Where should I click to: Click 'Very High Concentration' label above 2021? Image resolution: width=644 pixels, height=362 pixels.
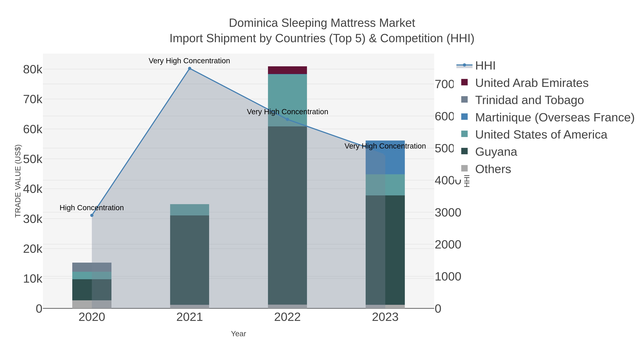point(189,61)
